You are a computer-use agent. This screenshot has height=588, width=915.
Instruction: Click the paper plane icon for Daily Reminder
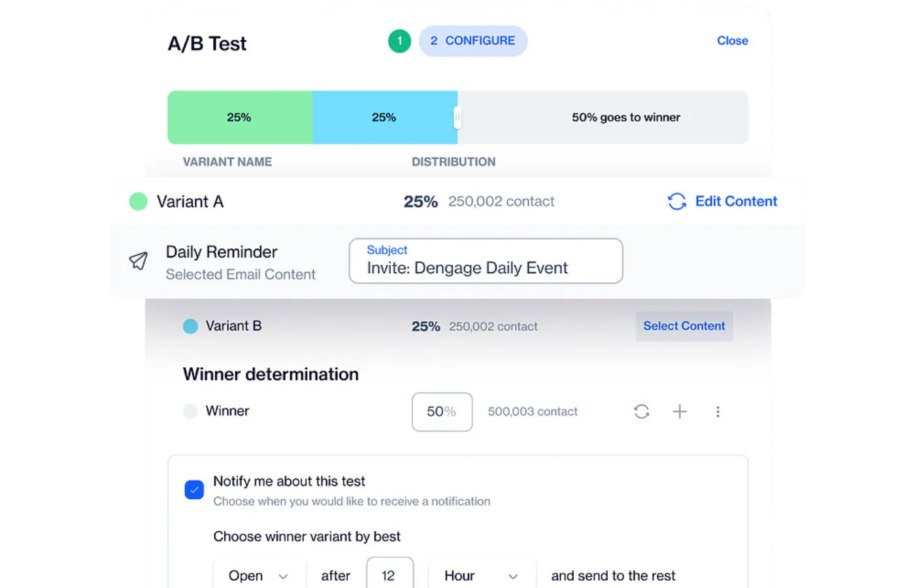(139, 261)
